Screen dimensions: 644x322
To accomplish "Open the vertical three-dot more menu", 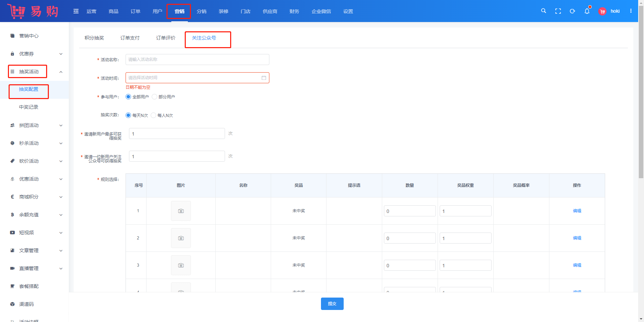I will [x=631, y=11].
